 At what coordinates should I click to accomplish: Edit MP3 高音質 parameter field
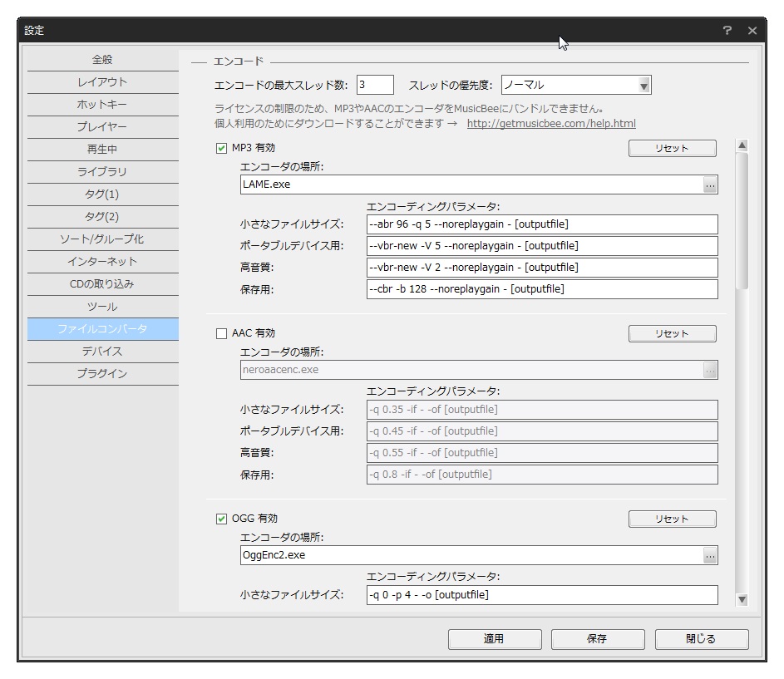[542, 268]
